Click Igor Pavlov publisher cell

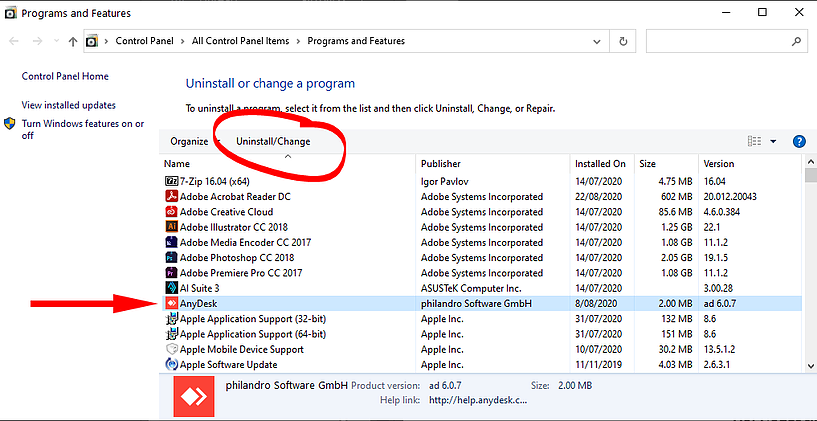[443, 181]
